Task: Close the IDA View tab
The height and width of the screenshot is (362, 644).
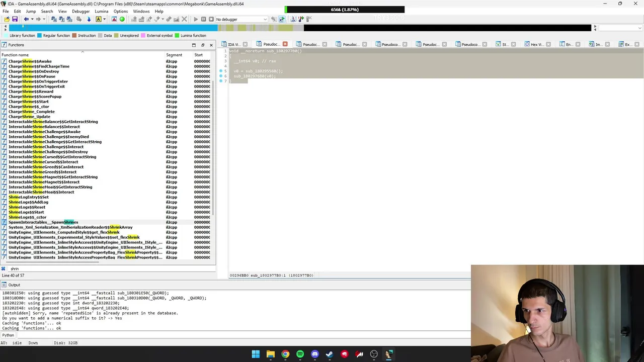Action: tap(245, 44)
